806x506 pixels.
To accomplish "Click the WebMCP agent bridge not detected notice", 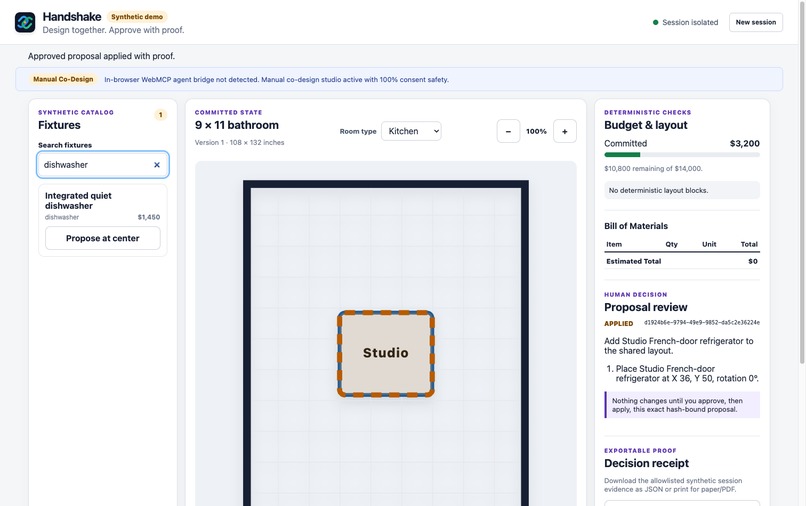I will [277, 80].
